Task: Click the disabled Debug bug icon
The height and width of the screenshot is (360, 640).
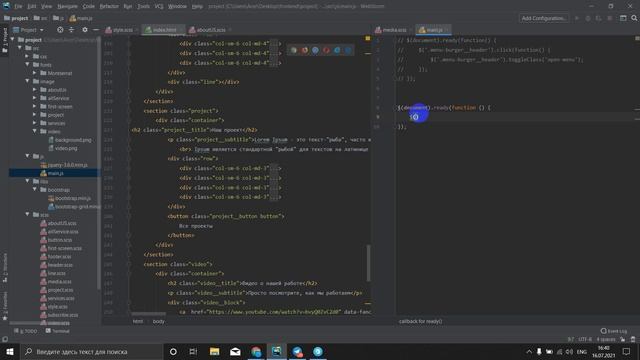Action: point(588,18)
